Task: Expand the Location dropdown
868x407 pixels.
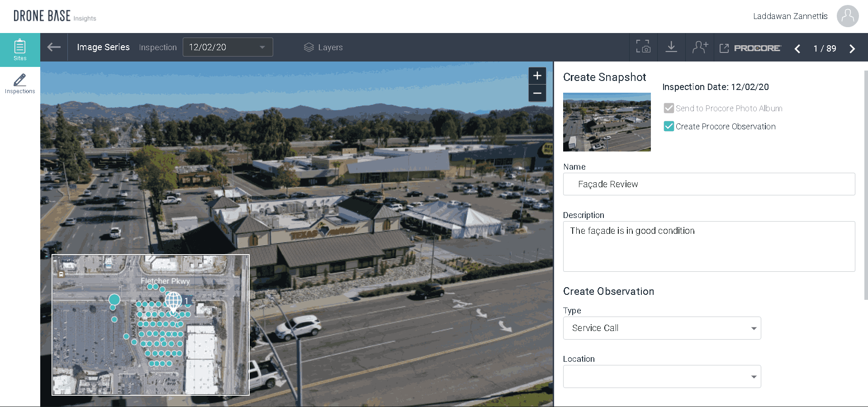Action: [662, 376]
